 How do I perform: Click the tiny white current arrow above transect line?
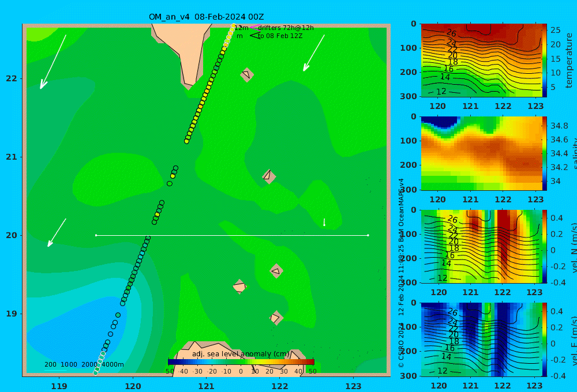[x=324, y=222]
